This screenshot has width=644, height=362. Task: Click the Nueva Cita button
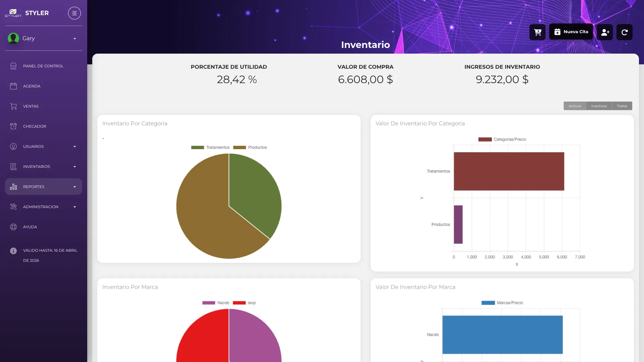571,32
